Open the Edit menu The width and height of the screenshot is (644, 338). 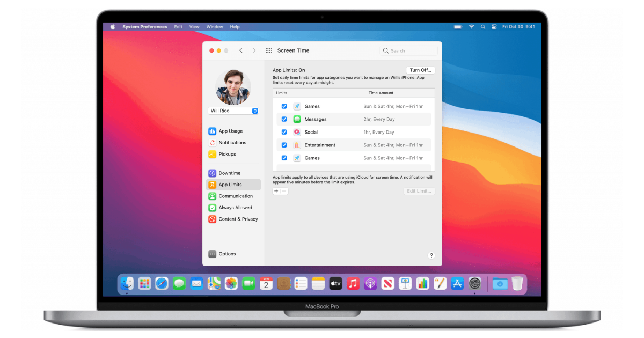pos(178,27)
